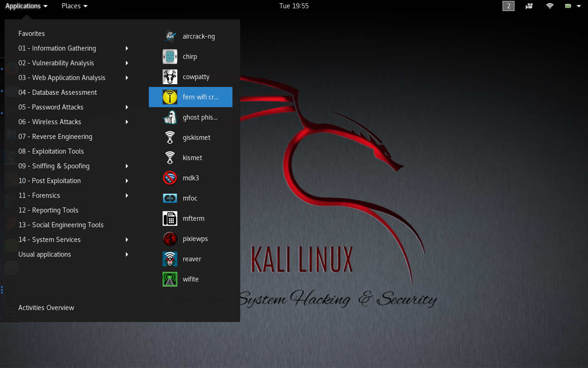Open the mfoc tool icon
The width and height of the screenshot is (588, 368).
pyautogui.click(x=170, y=198)
